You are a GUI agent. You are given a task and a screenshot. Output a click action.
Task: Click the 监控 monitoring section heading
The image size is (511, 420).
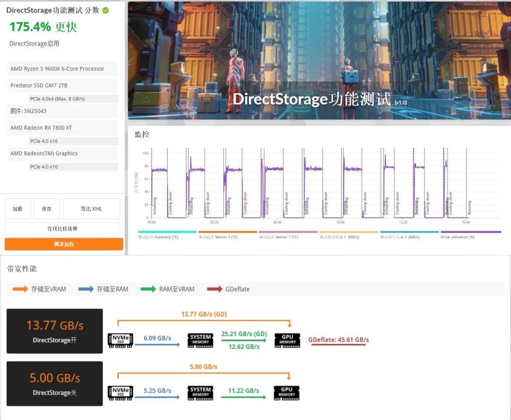(x=142, y=134)
